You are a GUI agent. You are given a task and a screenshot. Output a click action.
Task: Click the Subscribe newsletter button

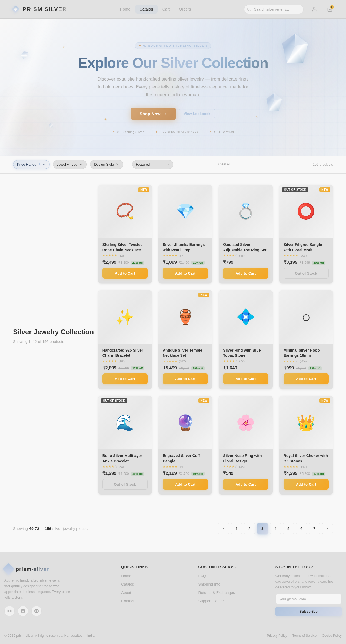[x=308, y=611]
